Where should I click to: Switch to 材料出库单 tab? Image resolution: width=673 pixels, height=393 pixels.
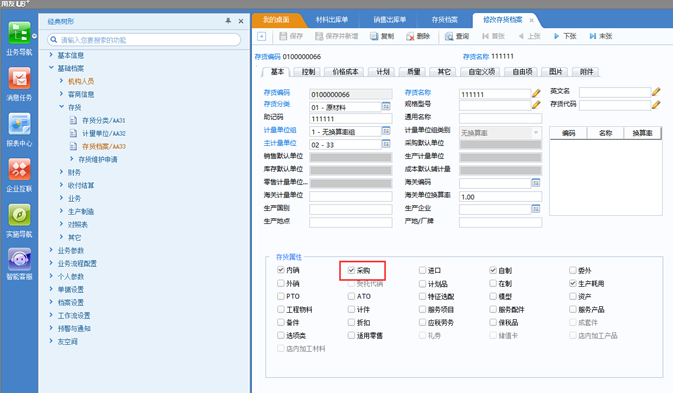point(332,20)
